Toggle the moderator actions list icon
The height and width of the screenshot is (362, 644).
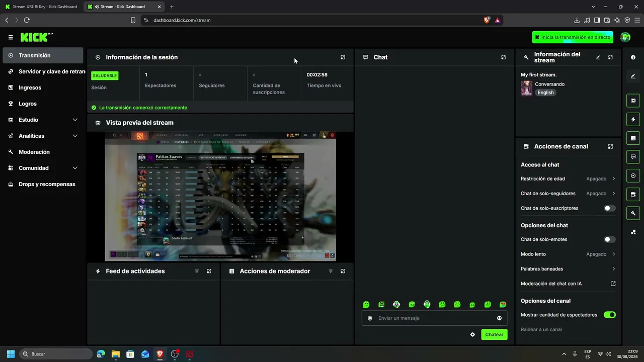[633, 138]
